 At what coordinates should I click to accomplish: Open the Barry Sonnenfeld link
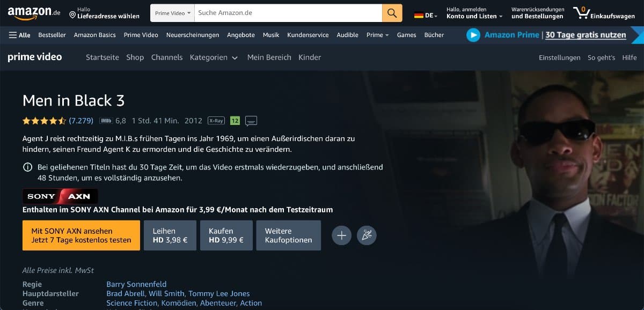tap(136, 284)
